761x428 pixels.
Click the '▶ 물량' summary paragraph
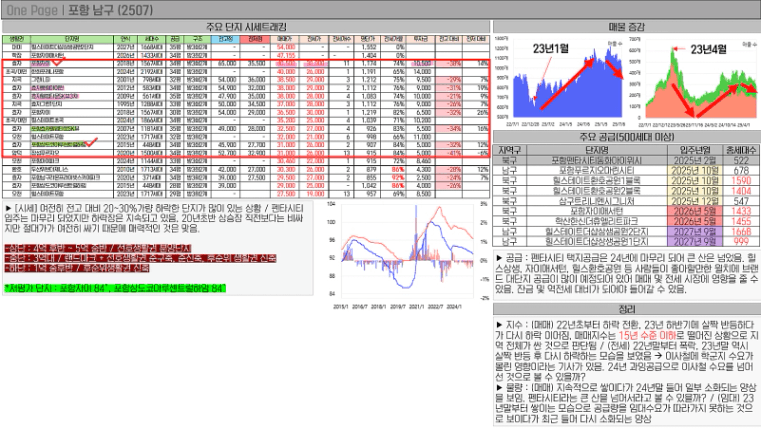tap(627, 402)
